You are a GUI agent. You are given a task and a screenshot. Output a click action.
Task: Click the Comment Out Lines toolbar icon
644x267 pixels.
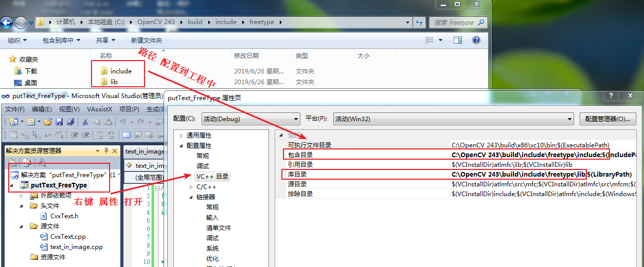click(99, 135)
